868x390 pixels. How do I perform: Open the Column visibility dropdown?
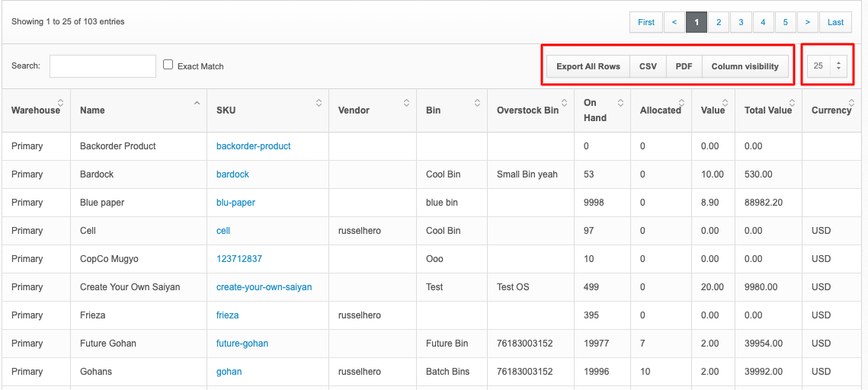[x=745, y=66]
